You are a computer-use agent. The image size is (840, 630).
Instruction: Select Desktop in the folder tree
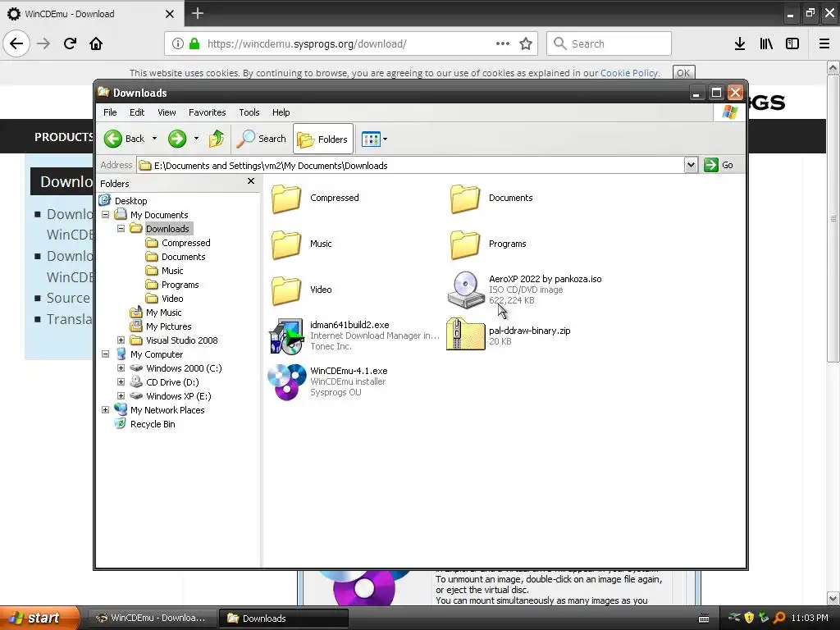tap(130, 201)
